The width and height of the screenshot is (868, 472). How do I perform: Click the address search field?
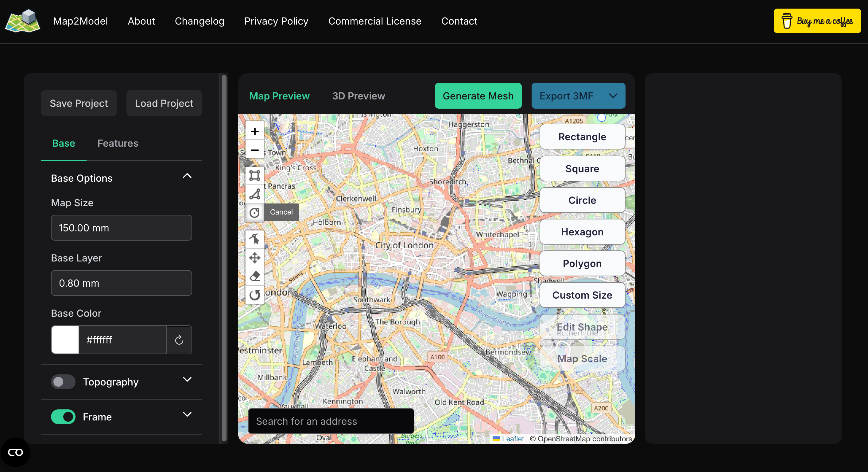tap(331, 421)
